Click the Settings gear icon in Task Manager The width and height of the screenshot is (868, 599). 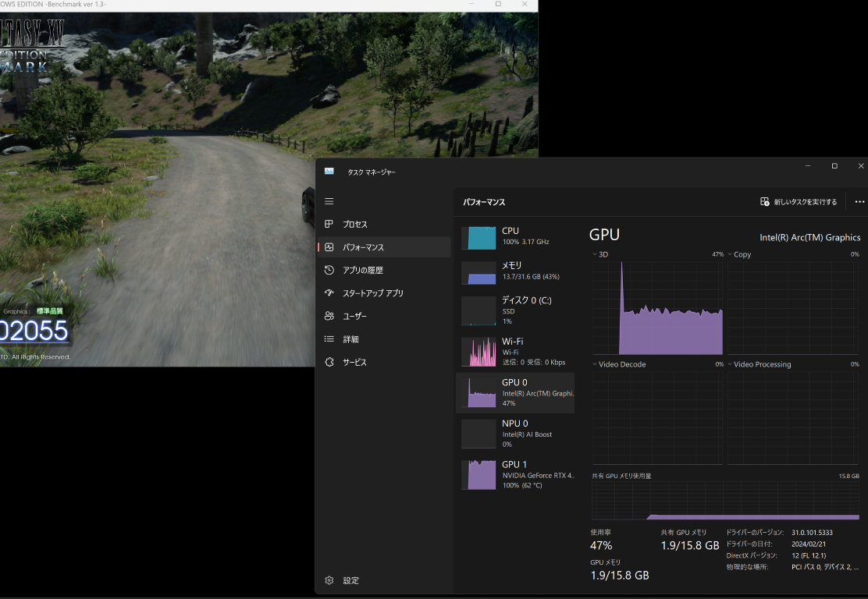click(x=329, y=580)
